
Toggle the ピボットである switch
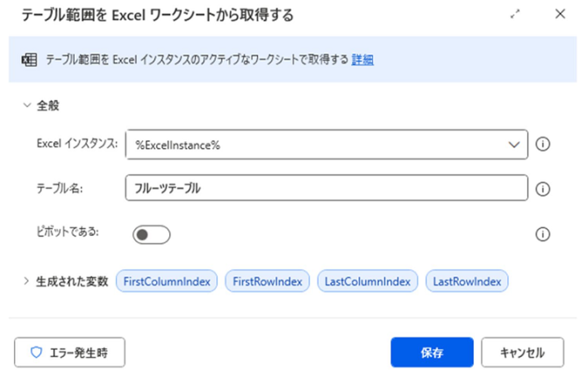pos(151,234)
